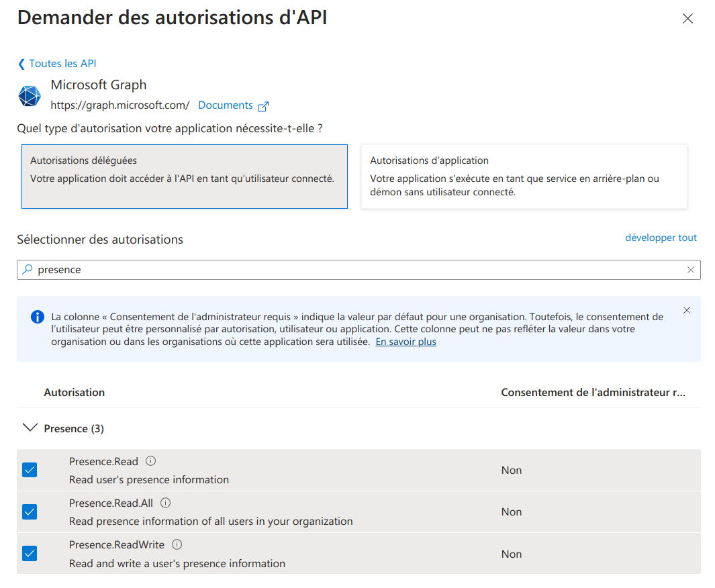This screenshot has height=588, width=715.
Task: Click the blue info icon in banner
Action: pyautogui.click(x=38, y=316)
